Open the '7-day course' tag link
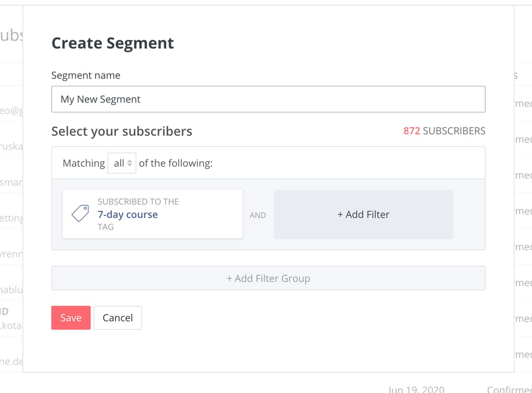The image size is (532, 393). (x=128, y=215)
